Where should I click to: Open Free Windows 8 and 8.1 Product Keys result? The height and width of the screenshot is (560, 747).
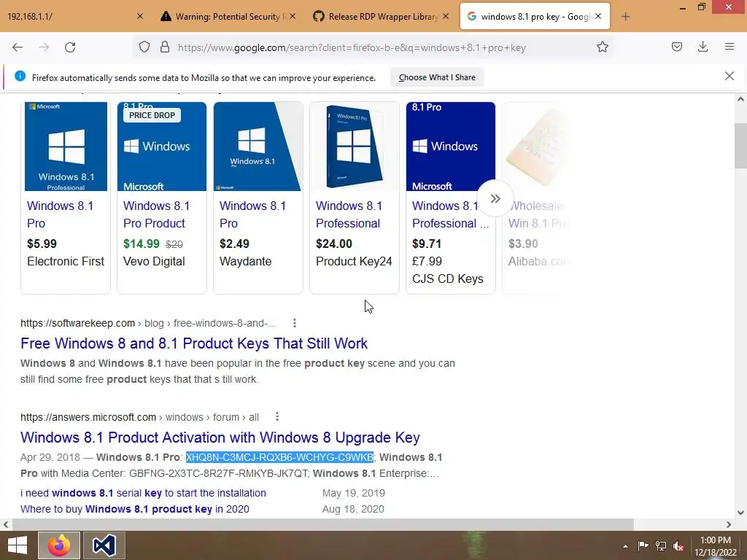194,343
